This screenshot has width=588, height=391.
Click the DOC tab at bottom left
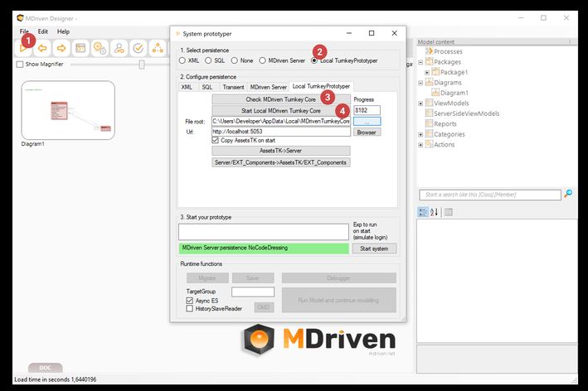(46, 368)
